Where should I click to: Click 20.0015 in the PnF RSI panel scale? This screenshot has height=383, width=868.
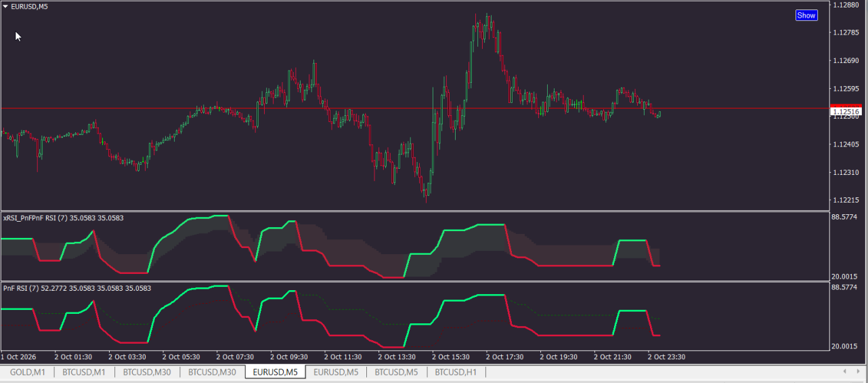pos(844,346)
